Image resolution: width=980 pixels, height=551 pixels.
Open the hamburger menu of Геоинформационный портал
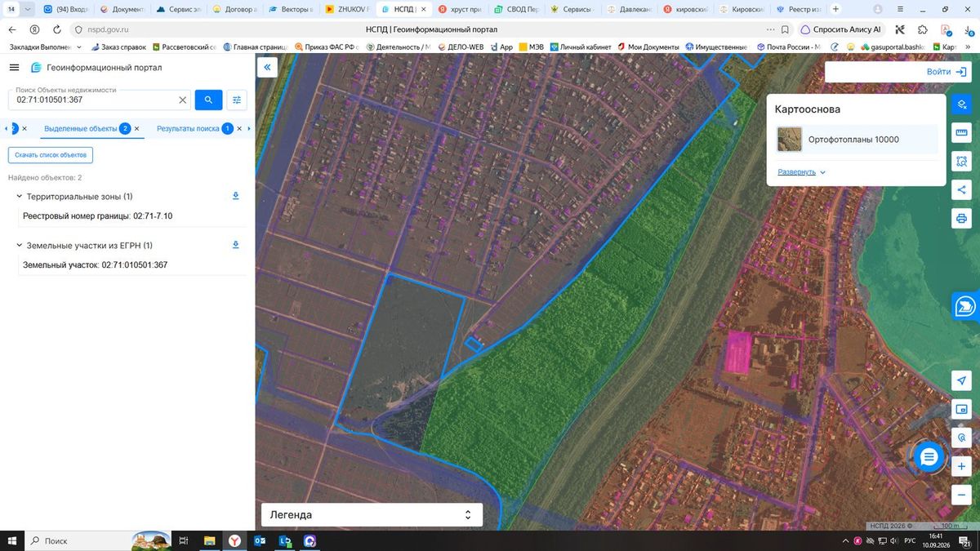[x=14, y=68]
